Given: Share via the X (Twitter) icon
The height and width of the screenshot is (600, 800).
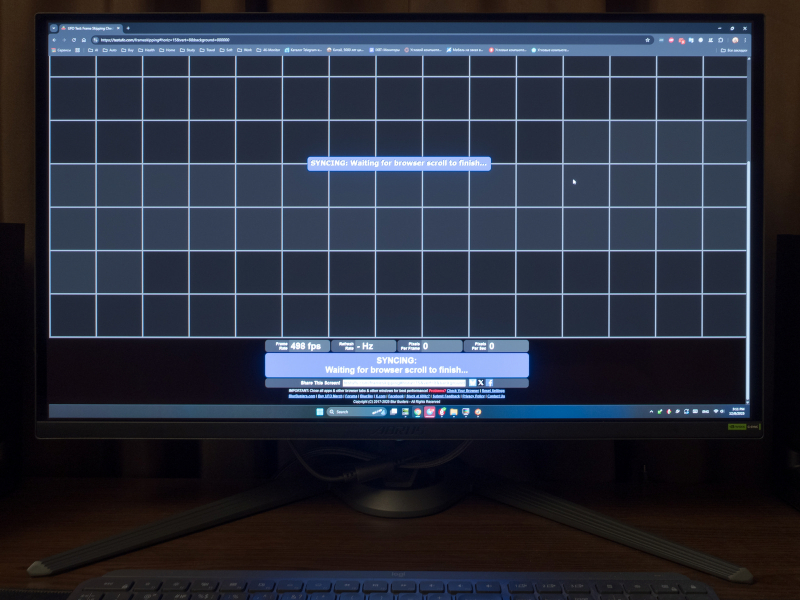Looking at the screenshot, I should click(x=481, y=382).
